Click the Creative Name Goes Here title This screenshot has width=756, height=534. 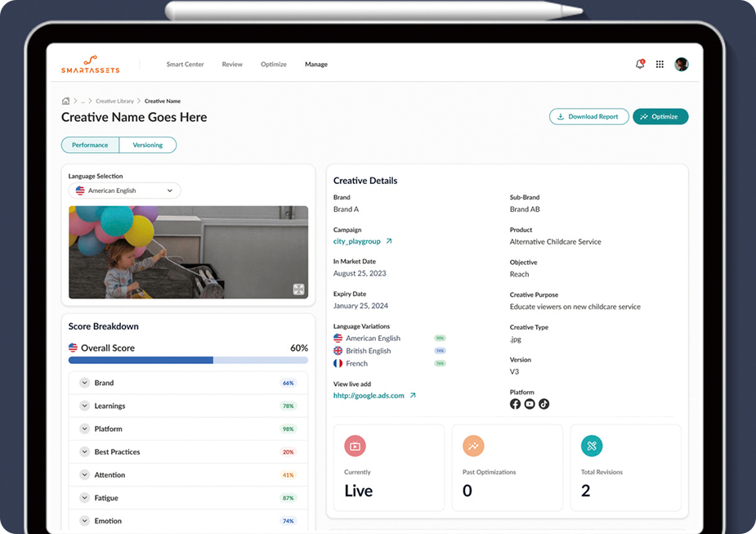(x=134, y=117)
